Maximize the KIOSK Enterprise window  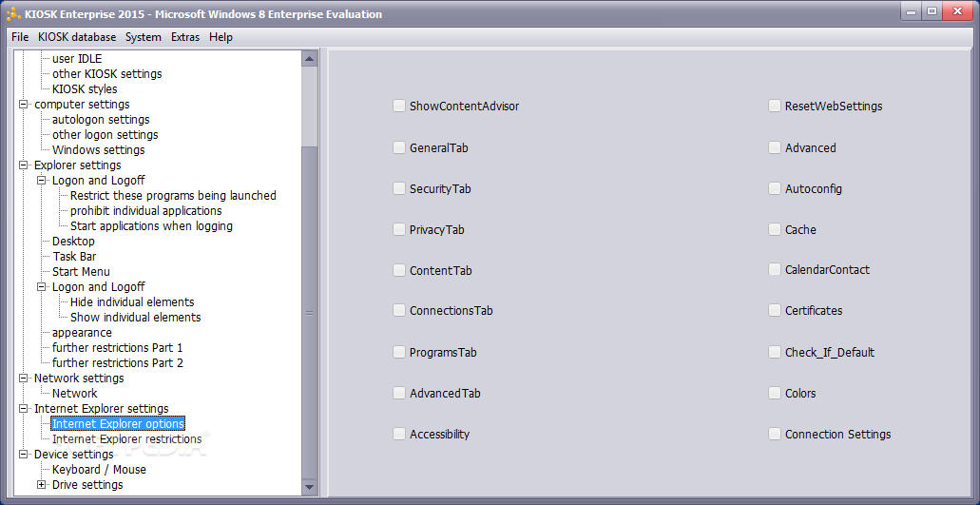pyautogui.click(x=932, y=11)
